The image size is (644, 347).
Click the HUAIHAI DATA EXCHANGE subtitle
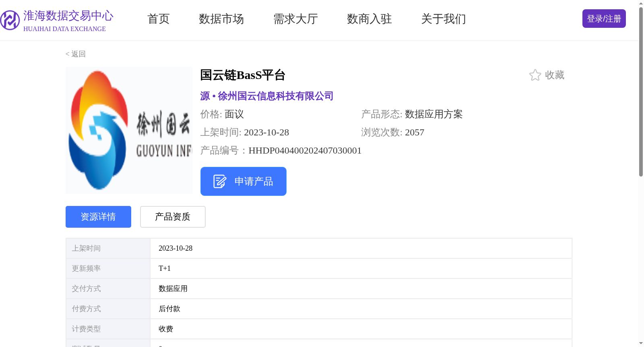click(x=64, y=29)
